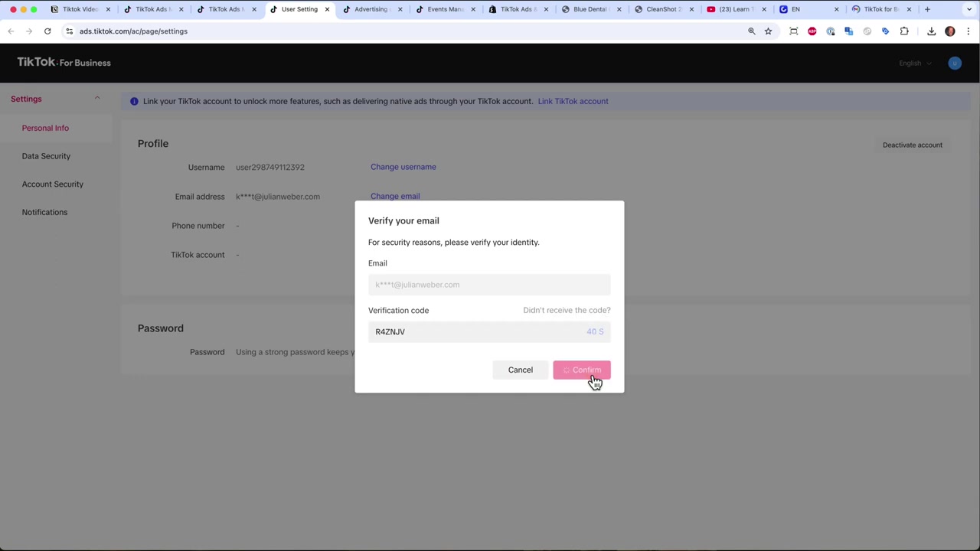Reload the current page
980x551 pixels.
[x=47, y=31]
